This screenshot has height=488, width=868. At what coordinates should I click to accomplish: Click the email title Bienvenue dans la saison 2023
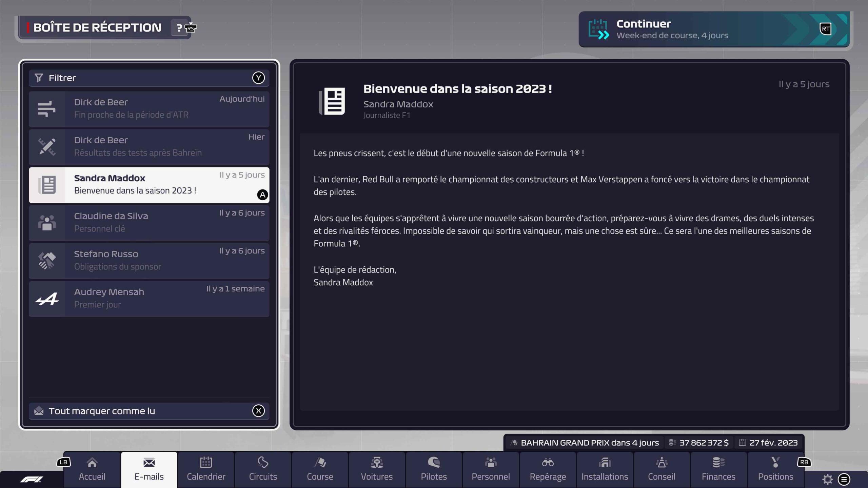[x=458, y=89]
